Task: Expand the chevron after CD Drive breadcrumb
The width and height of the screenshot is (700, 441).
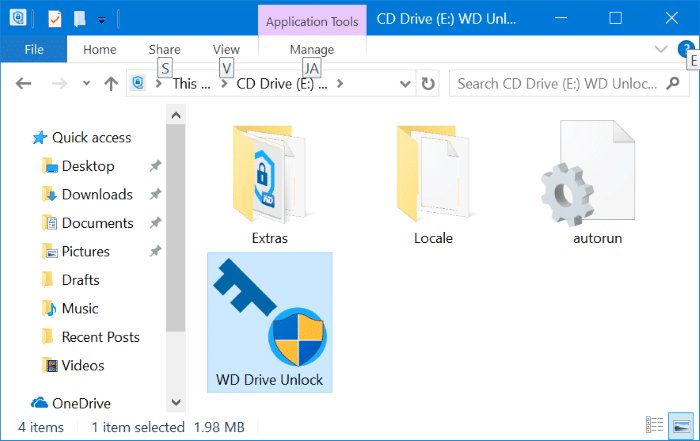Action: point(340,83)
